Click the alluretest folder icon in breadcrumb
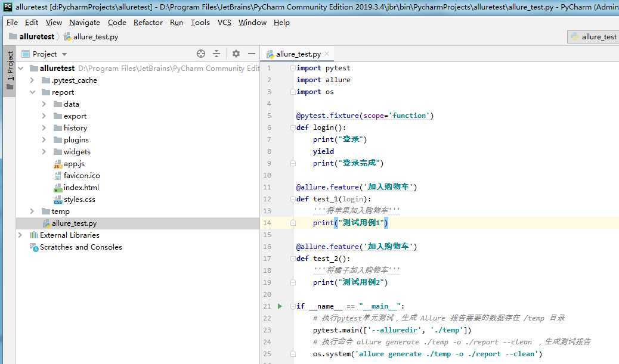This screenshot has height=364, width=619. [x=13, y=36]
